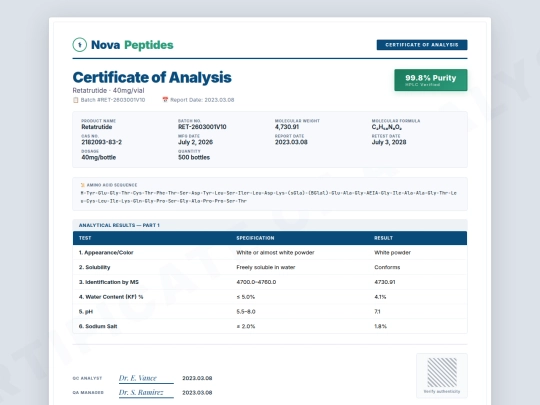Select the 3. Identification by MS row label

(109, 282)
